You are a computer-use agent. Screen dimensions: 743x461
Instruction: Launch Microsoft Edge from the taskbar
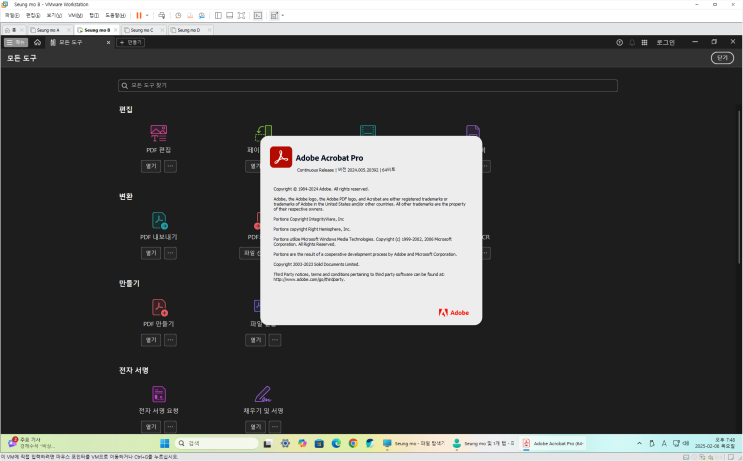336,443
